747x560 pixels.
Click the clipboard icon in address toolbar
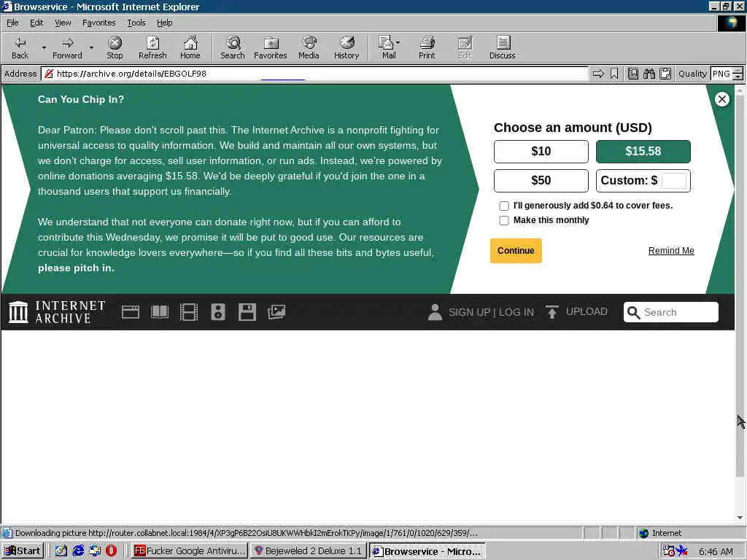(665, 74)
